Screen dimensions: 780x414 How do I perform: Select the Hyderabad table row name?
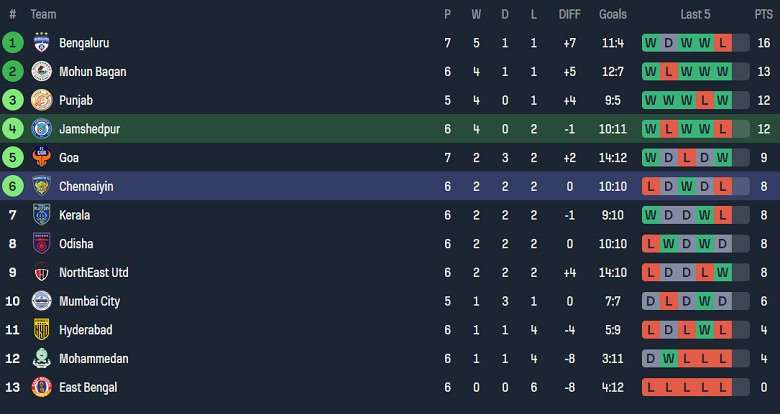[85, 330]
